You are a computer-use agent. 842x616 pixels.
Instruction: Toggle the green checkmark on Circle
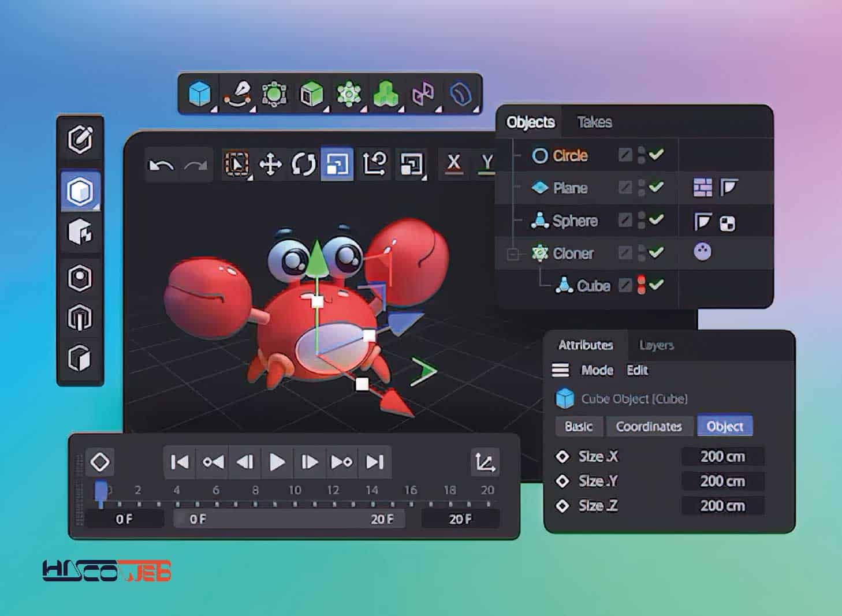(656, 154)
